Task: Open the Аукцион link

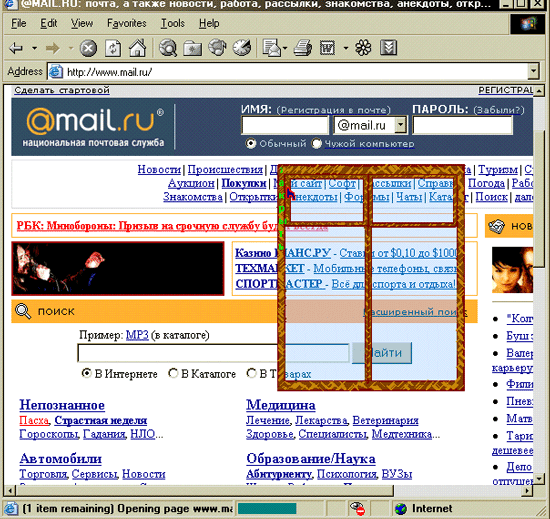Action: pos(191,183)
